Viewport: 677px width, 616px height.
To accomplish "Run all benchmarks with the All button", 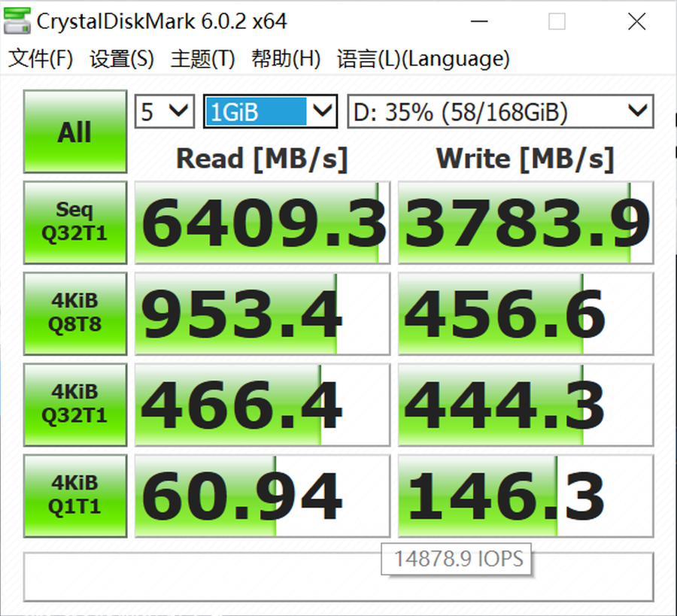I will click(75, 132).
